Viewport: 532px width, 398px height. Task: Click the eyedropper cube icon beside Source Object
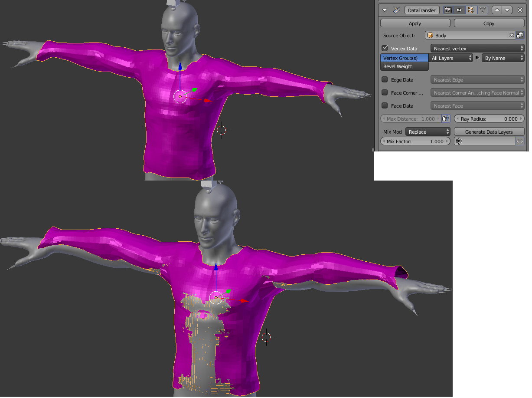coord(520,35)
